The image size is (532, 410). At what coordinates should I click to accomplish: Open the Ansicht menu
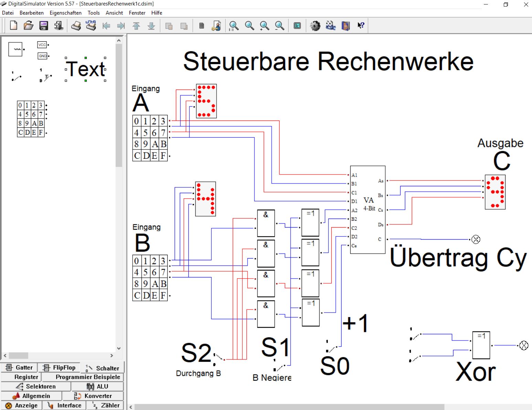point(114,13)
